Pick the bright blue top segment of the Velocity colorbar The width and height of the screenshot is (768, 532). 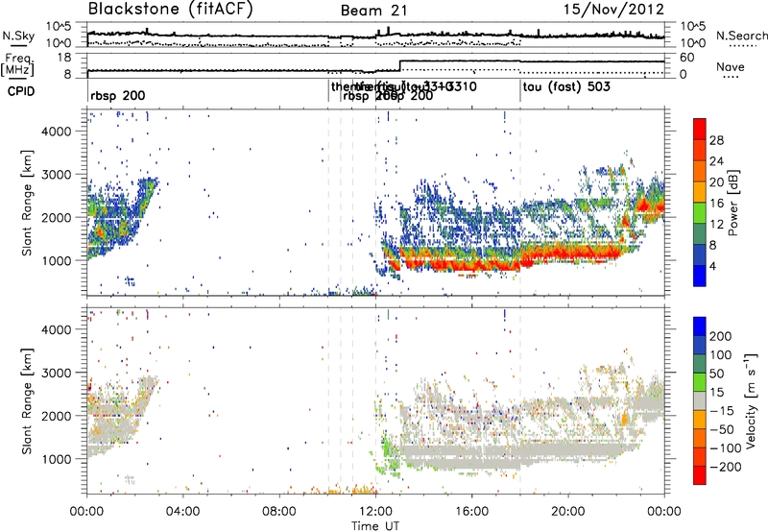pyautogui.click(x=700, y=326)
